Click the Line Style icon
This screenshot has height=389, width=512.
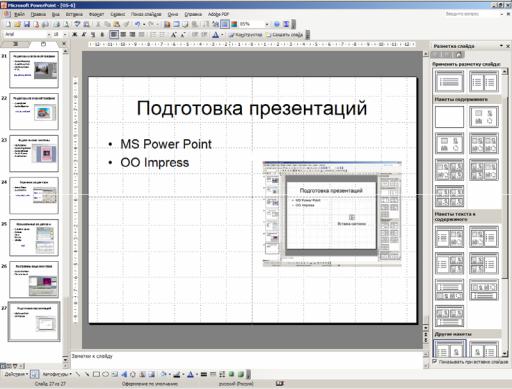pos(204,374)
